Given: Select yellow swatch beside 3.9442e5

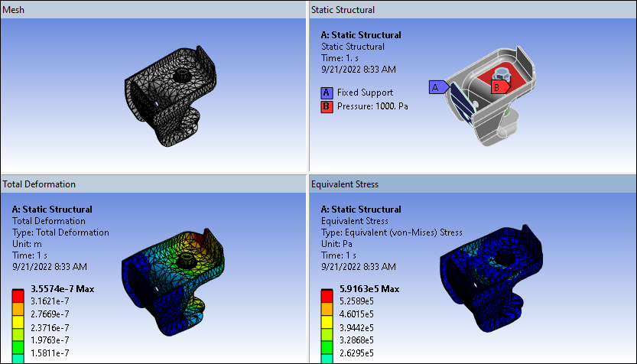Looking at the screenshot, I should [327, 323].
